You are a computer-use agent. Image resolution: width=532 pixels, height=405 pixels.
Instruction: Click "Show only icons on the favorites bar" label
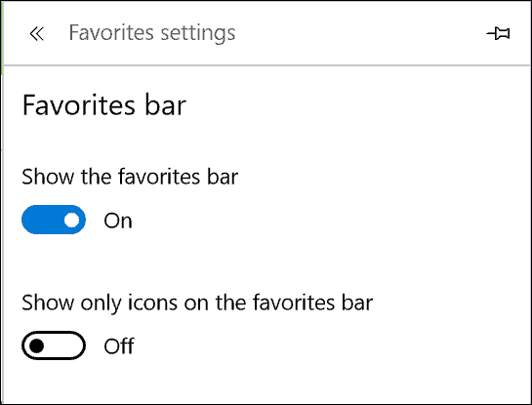pyautogui.click(x=197, y=303)
